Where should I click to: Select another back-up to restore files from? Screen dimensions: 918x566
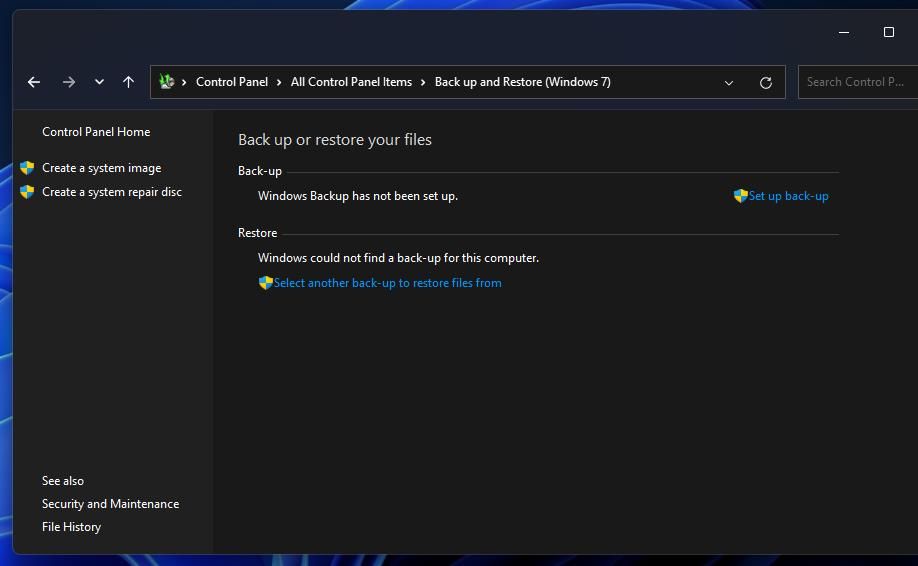[387, 283]
